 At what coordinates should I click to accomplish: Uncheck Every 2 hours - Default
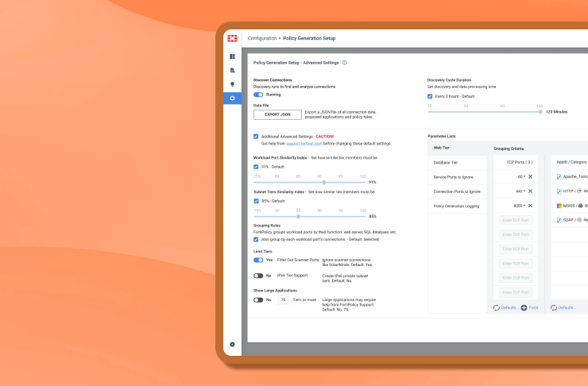(x=430, y=96)
